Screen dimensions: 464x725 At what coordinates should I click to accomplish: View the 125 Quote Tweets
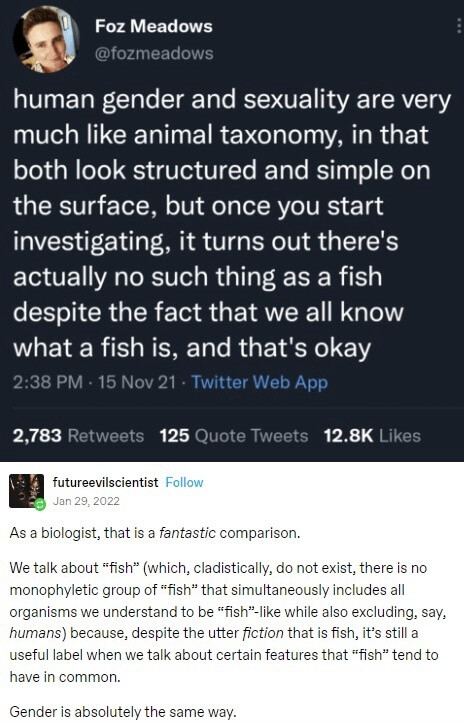click(x=234, y=436)
